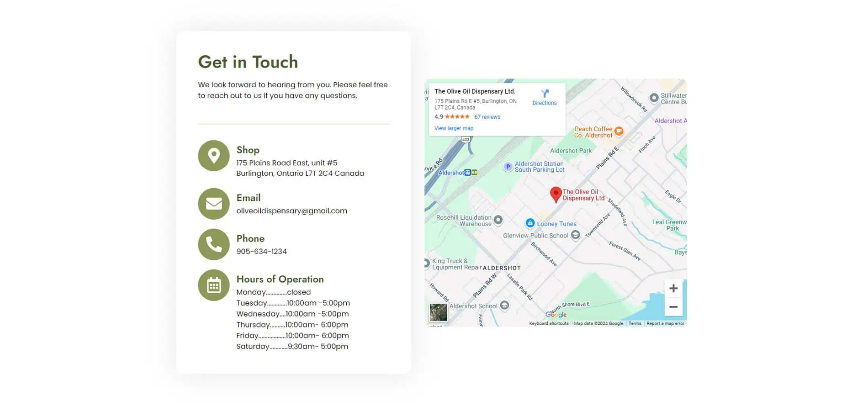Zoom out of the map with minus button
The height and width of the screenshot is (411, 868).
(673, 307)
